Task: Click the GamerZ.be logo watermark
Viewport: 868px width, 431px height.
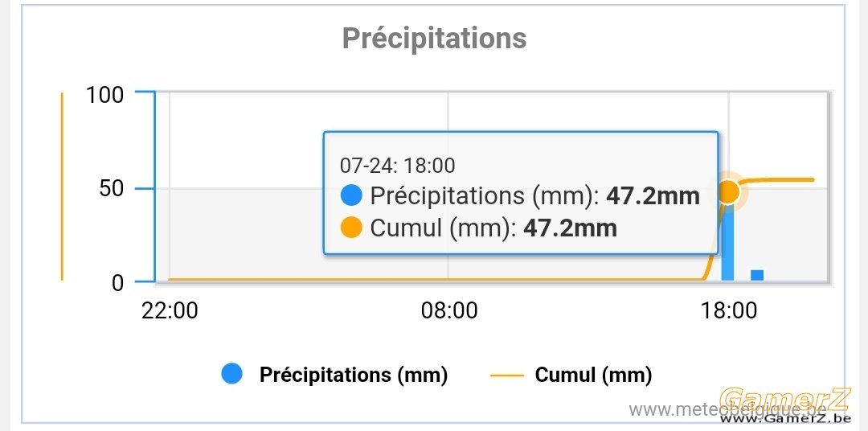Action: tap(785, 405)
